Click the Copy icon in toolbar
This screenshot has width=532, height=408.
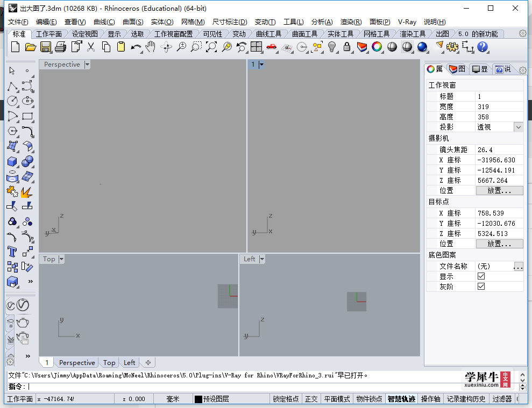tap(106, 47)
